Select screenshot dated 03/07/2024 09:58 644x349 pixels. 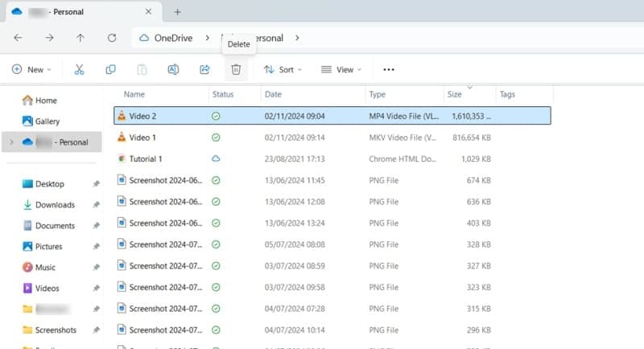tap(332, 287)
